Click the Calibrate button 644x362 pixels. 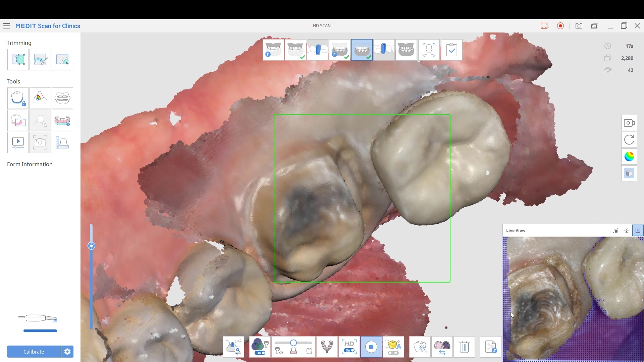(34, 352)
